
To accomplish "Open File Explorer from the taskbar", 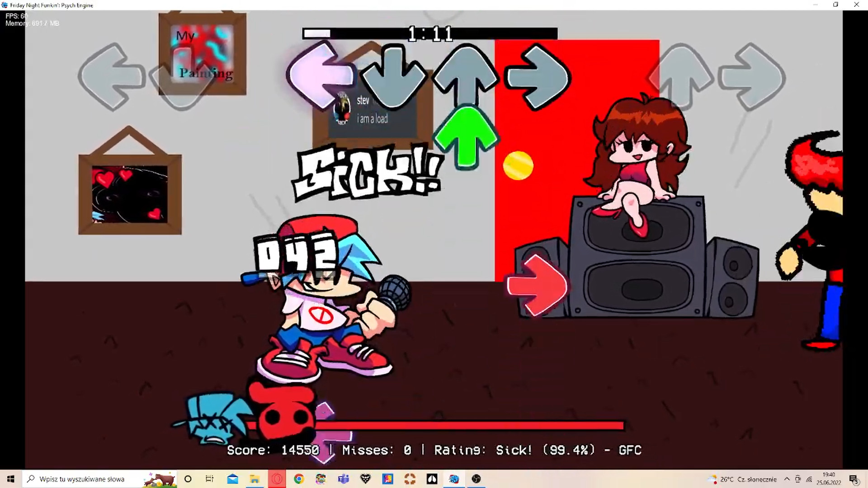I will [x=255, y=479].
